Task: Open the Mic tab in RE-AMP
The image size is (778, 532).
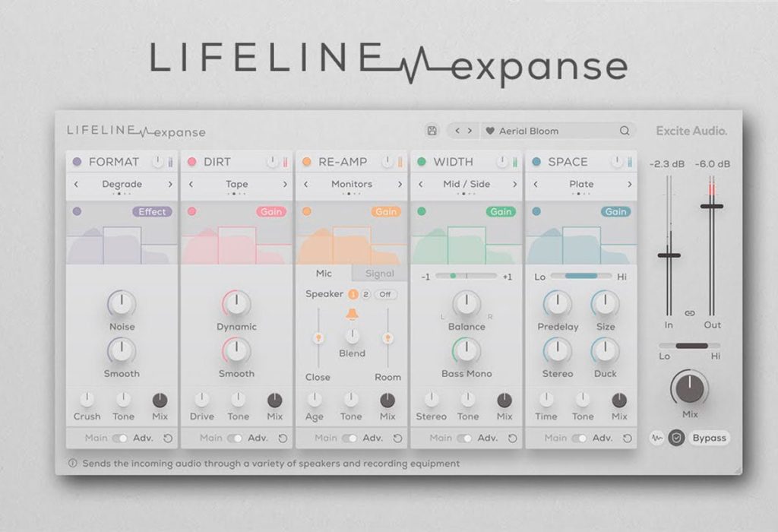Action: point(324,274)
